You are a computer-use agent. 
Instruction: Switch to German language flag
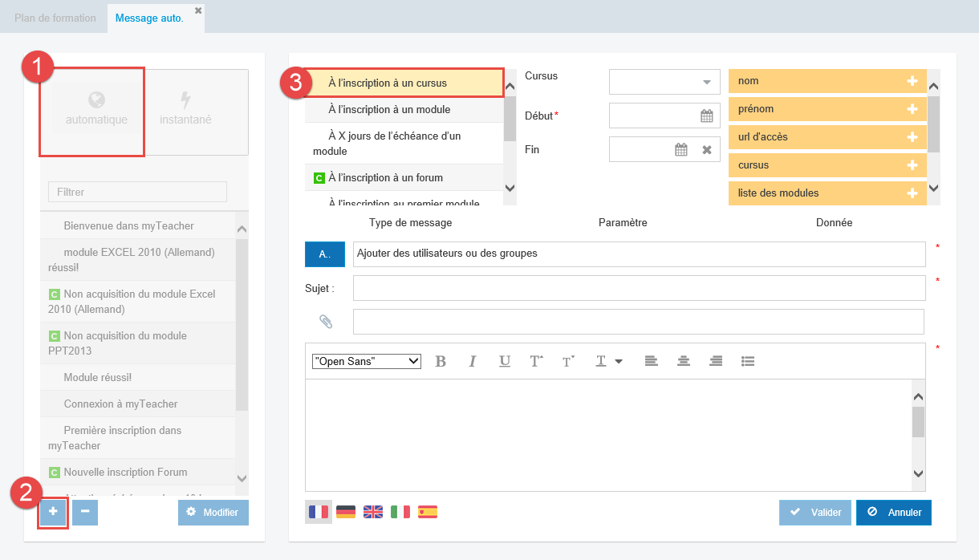(x=346, y=512)
